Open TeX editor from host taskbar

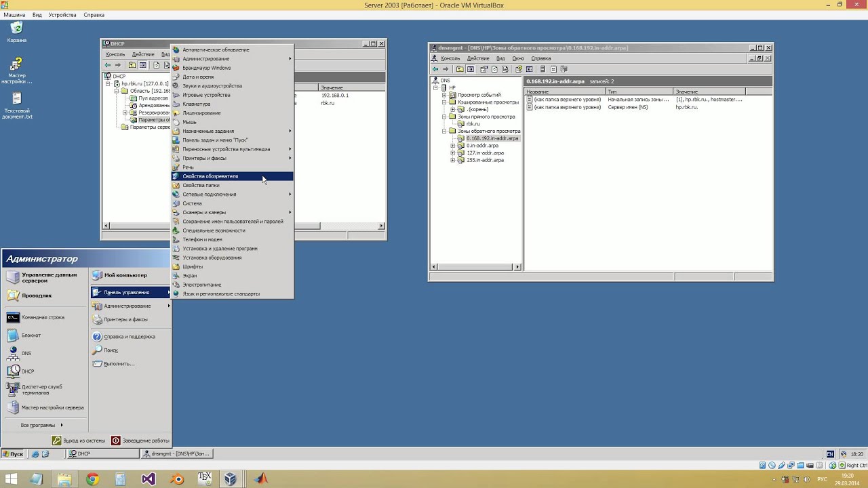coord(204,479)
